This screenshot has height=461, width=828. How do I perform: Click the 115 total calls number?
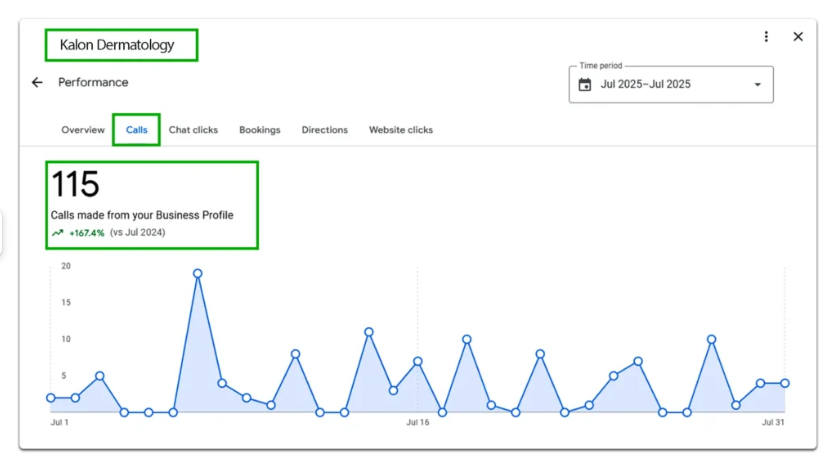pos(75,185)
